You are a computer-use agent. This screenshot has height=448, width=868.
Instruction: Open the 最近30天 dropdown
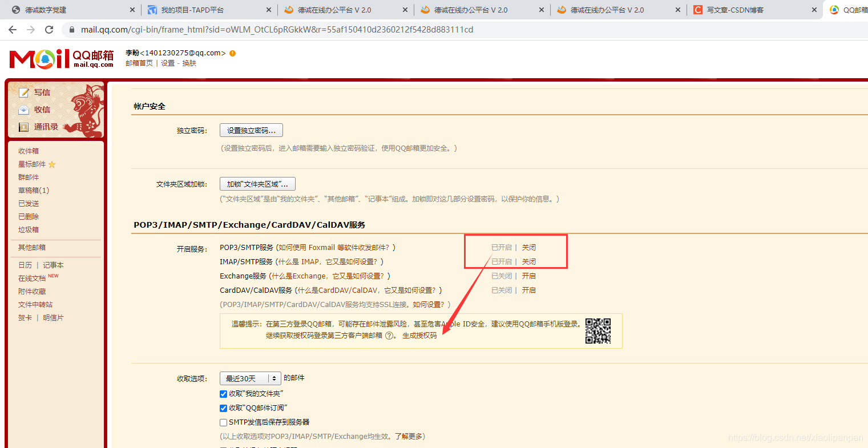point(250,378)
